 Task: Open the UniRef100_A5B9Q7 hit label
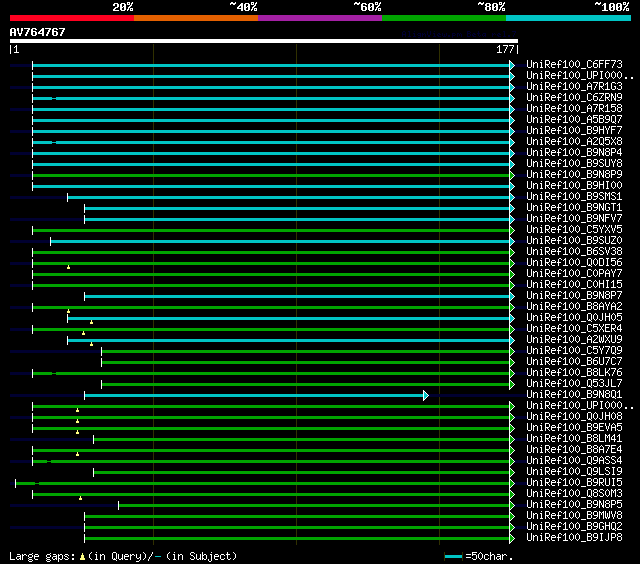click(574, 120)
